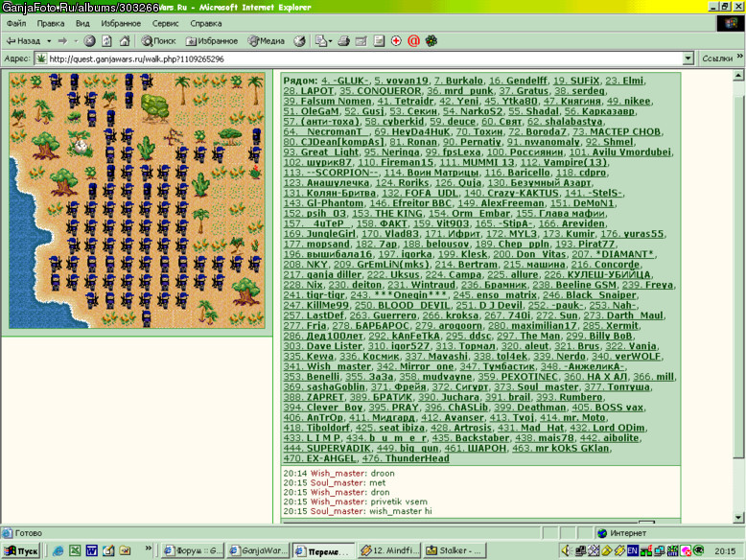Open player link 207. *DIAMANT*
The image size is (746, 560).
point(613,254)
